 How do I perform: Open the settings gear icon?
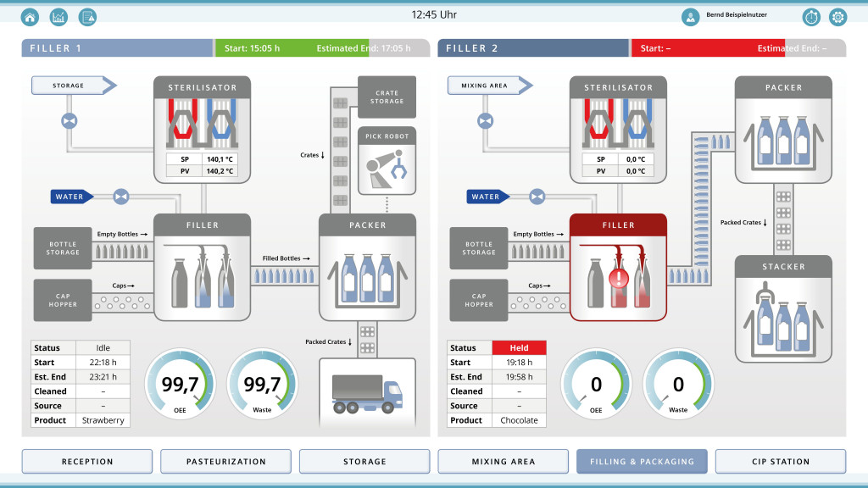[838, 15]
